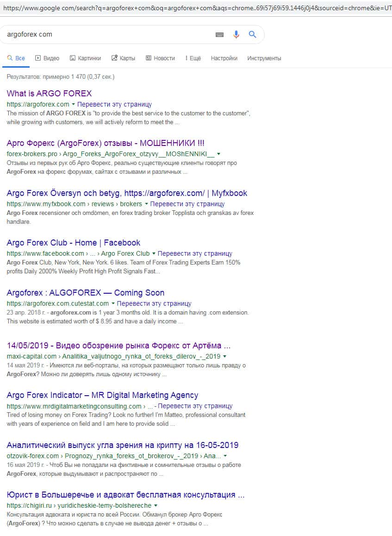Translate the Myfxbook result page
The height and width of the screenshot is (536, 392).
tap(187, 204)
